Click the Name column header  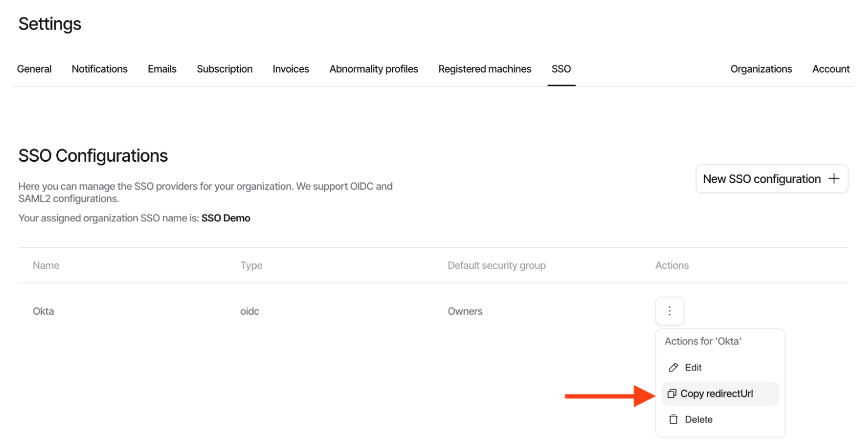coord(46,266)
